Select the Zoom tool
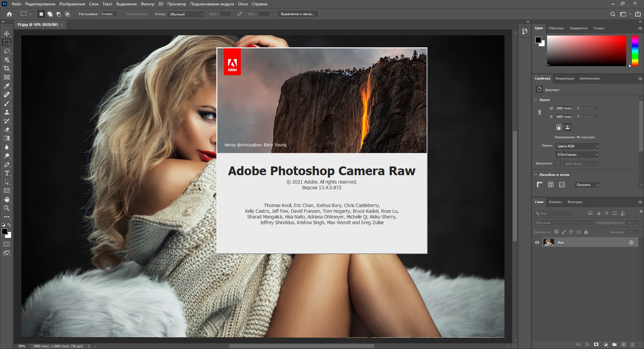644x349 pixels. [x=7, y=208]
